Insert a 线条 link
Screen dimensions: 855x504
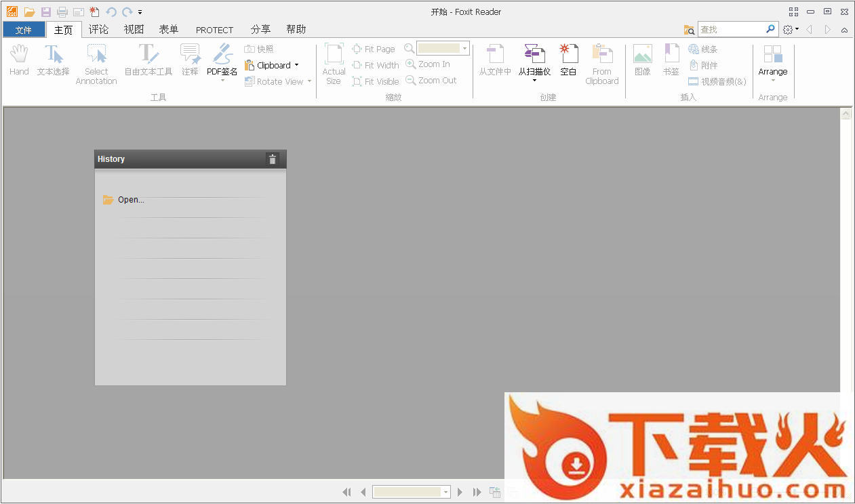click(x=702, y=49)
